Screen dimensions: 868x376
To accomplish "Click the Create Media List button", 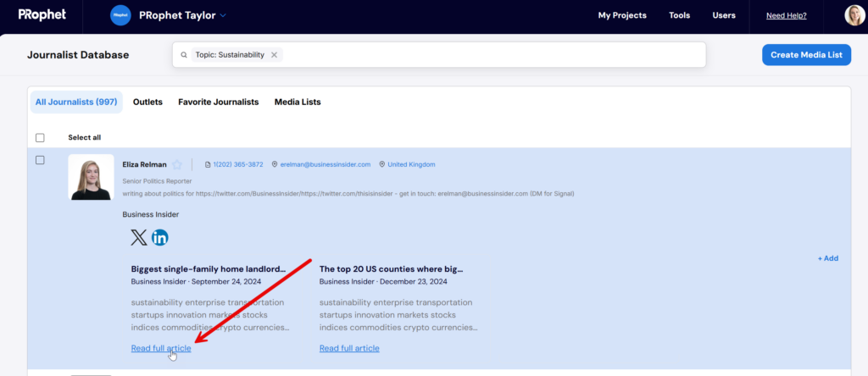I will tap(807, 55).
